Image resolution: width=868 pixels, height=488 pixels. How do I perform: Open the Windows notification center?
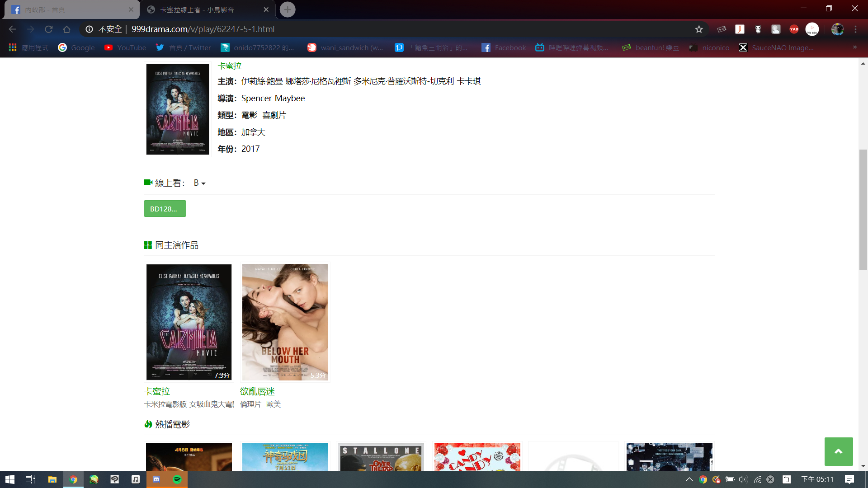tap(849, 479)
